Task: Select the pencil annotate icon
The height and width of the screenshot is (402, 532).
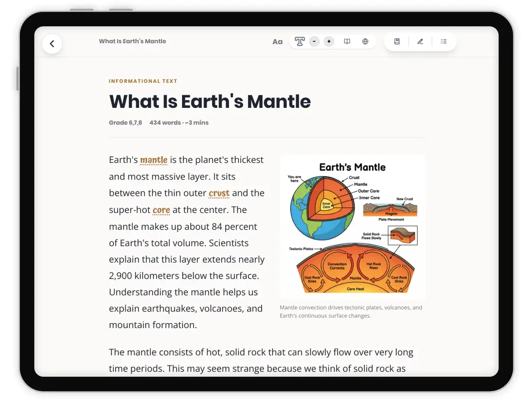Action: tap(420, 42)
